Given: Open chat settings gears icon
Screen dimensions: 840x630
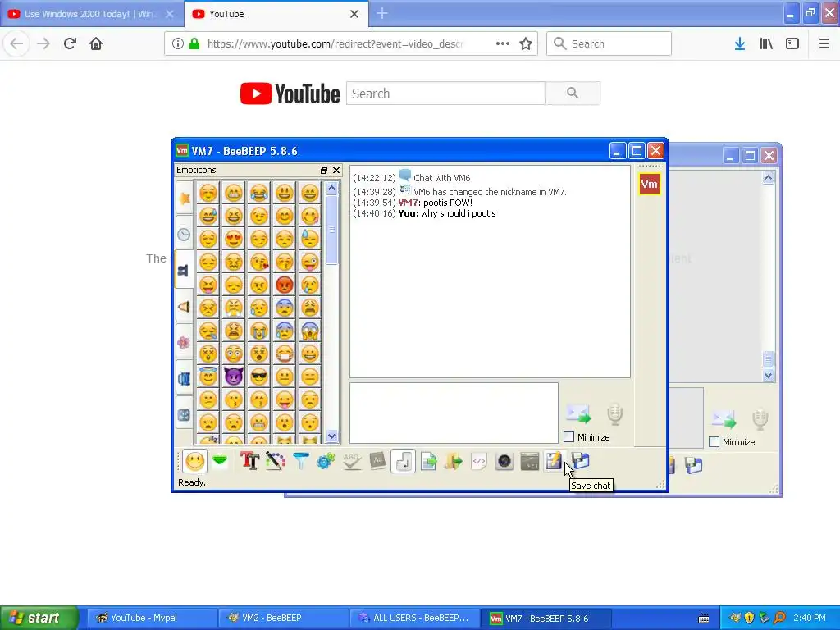Looking at the screenshot, I should click(x=326, y=461).
